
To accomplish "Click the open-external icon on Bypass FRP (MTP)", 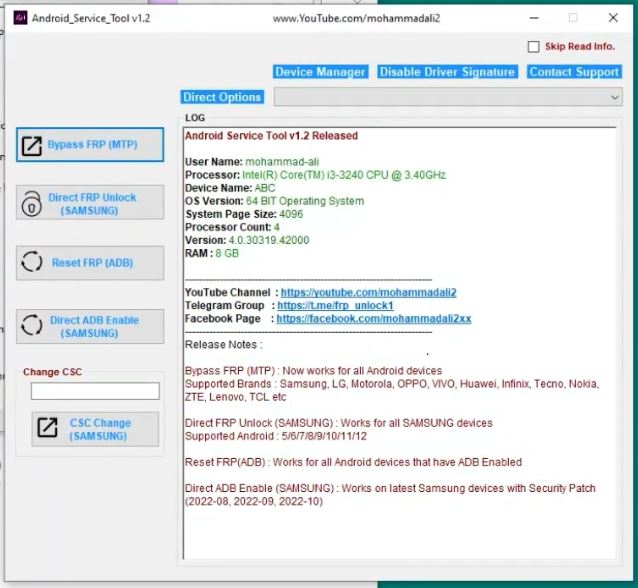I will (31, 146).
